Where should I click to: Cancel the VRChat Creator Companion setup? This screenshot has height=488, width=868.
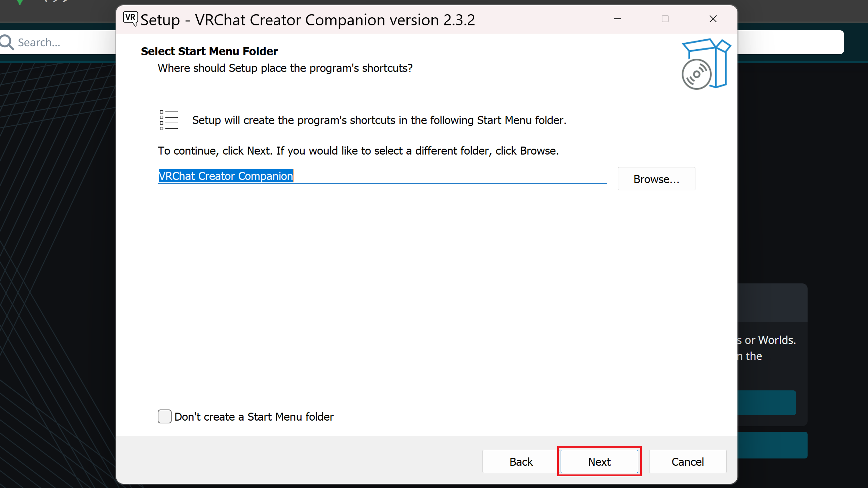coord(687,462)
